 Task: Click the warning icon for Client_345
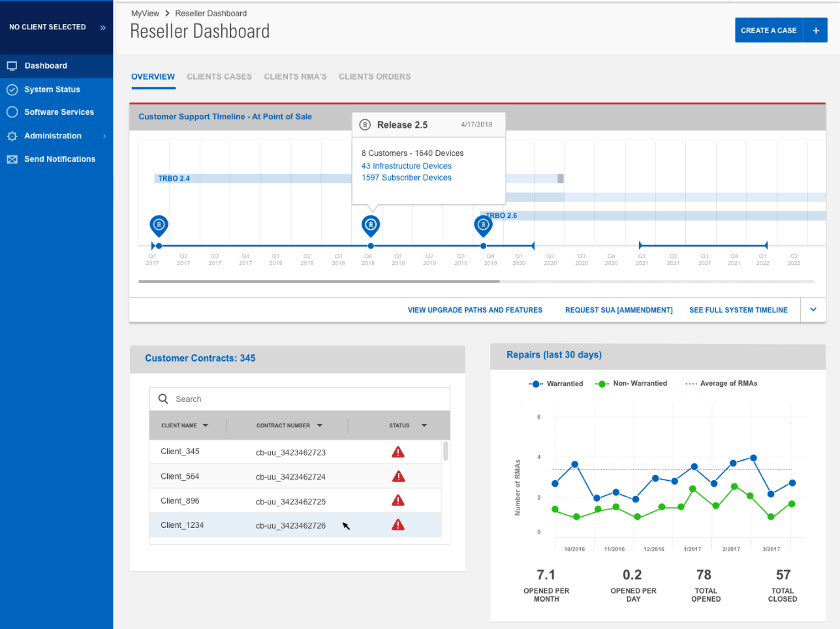coord(398,452)
